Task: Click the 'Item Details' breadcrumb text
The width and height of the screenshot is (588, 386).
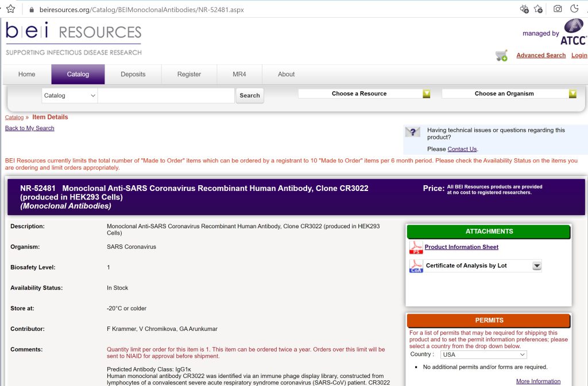Action: click(x=50, y=117)
